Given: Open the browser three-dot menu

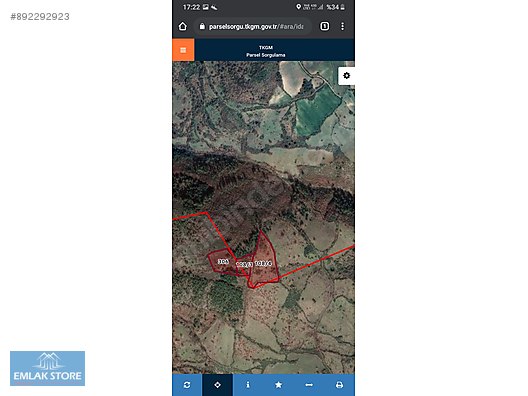Looking at the screenshot, I should click(342, 26).
